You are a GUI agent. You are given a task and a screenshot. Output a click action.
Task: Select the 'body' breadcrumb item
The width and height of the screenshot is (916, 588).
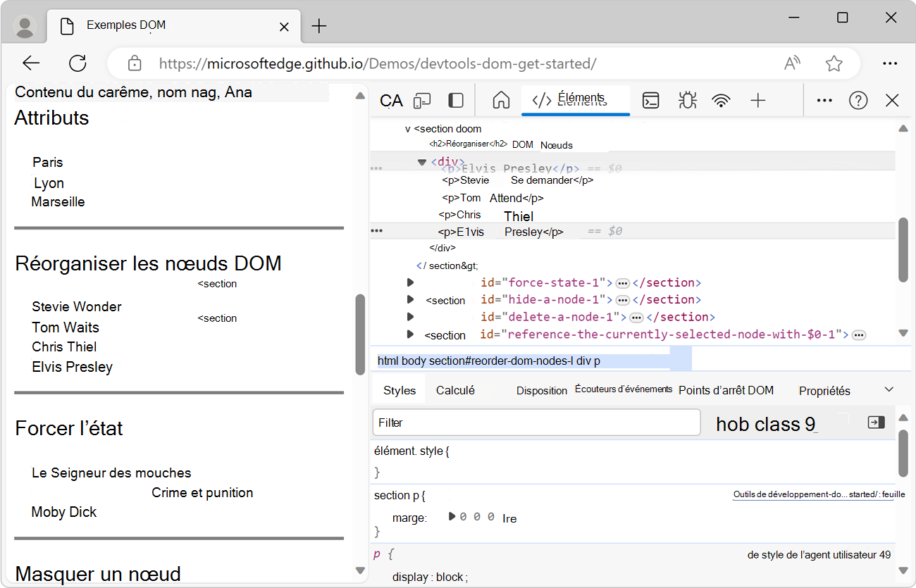point(414,361)
